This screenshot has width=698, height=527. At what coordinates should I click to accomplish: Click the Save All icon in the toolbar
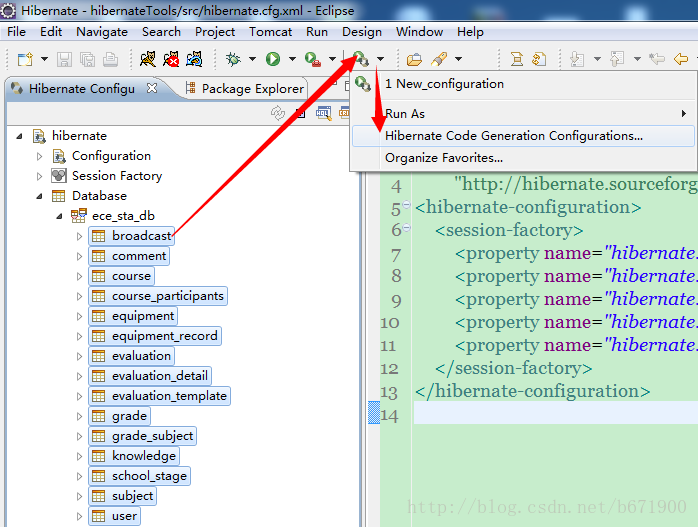pyautogui.click(x=87, y=59)
